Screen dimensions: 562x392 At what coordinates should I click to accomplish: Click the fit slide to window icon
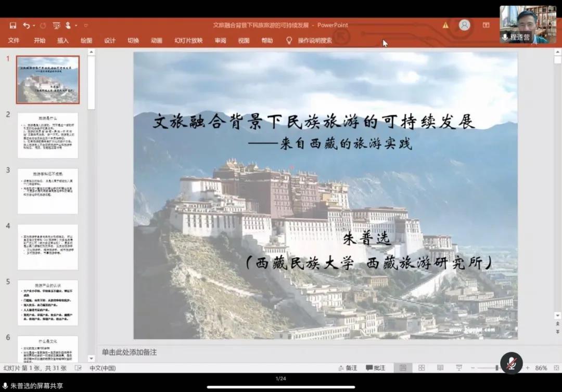coord(554,368)
